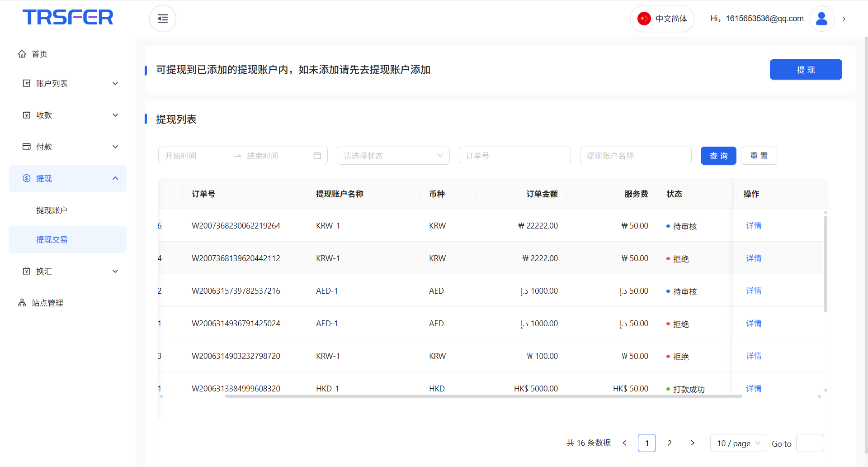Click the China flag language icon
Screen dimensions: 868x467
[644, 19]
